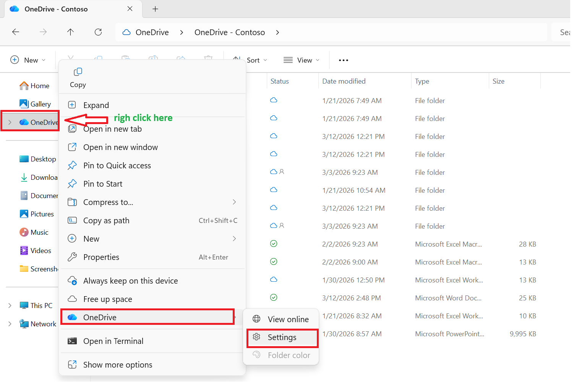
Task: Expand the OneDrive tree node chevron in sidebar
Action: [10, 122]
